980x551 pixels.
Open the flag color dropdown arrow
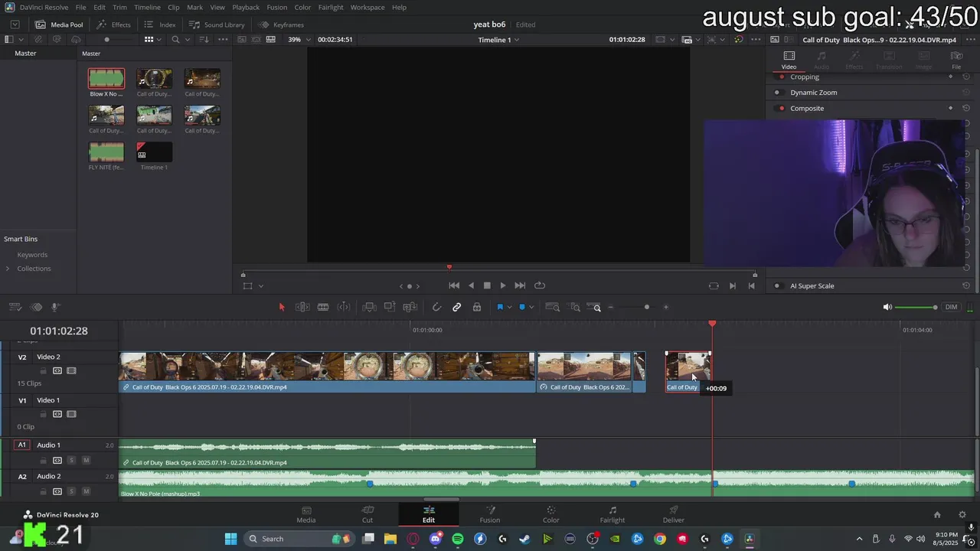point(509,308)
